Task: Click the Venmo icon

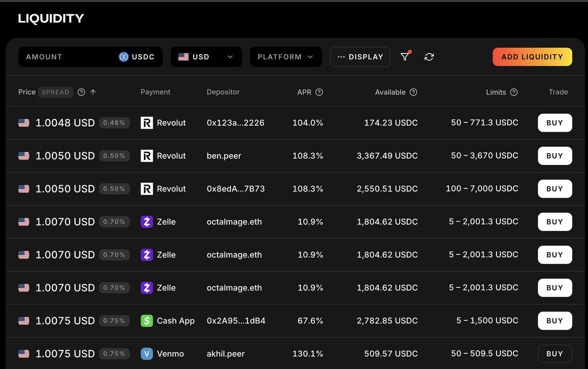Action: 147,353
